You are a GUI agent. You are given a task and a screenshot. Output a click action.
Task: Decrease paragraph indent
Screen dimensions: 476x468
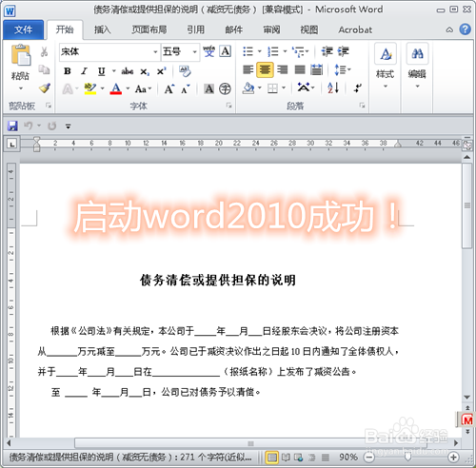327,51
